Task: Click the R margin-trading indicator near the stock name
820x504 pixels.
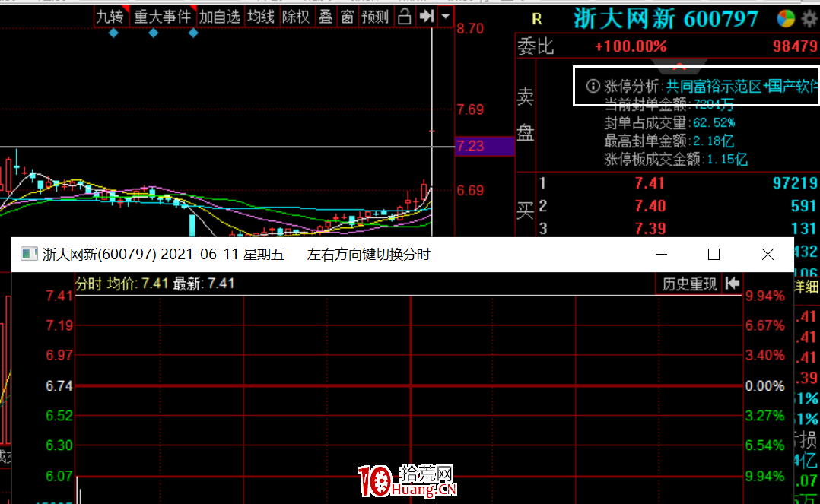Action: click(538, 17)
